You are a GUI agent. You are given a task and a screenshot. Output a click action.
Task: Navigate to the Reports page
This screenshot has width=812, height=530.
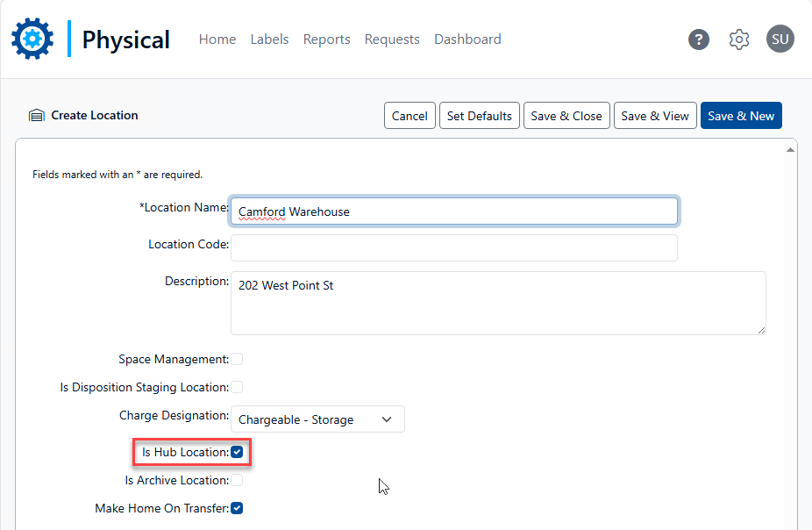(326, 39)
